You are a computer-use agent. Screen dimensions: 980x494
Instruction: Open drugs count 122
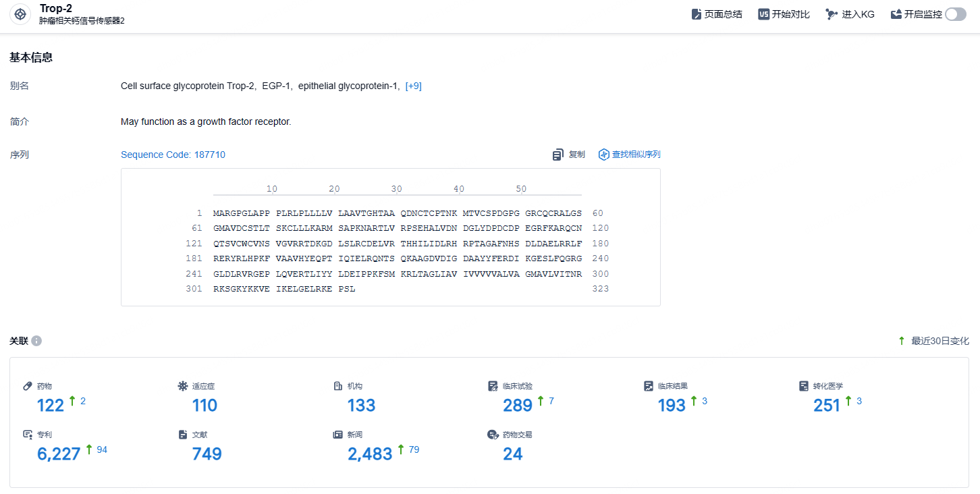click(x=51, y=405)
